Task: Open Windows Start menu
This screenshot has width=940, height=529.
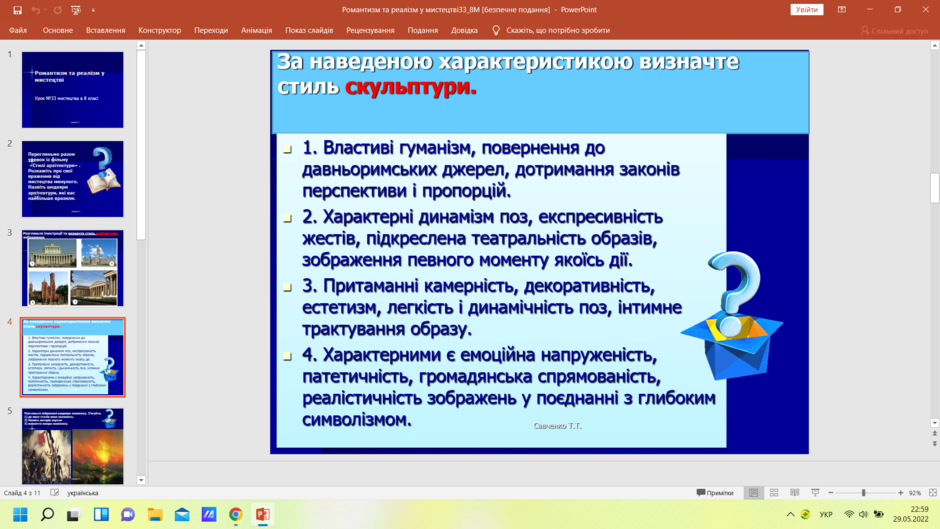Action: [x=20, y=515]
